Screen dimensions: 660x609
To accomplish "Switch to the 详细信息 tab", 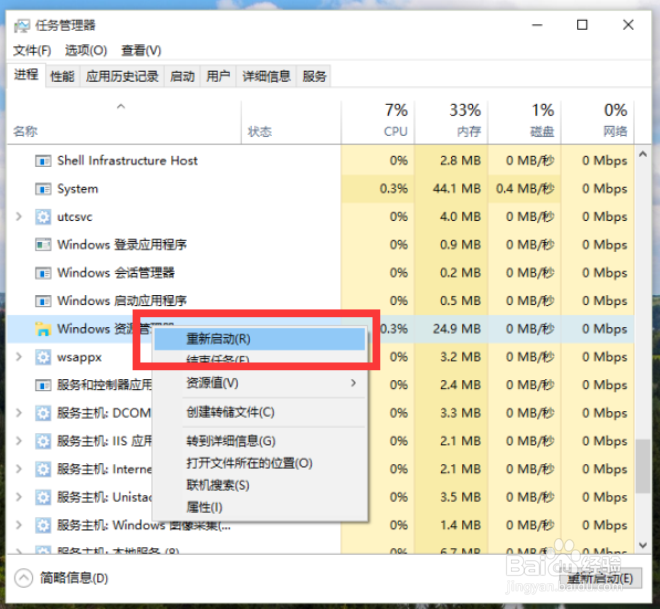I will (x=266, y=76).
